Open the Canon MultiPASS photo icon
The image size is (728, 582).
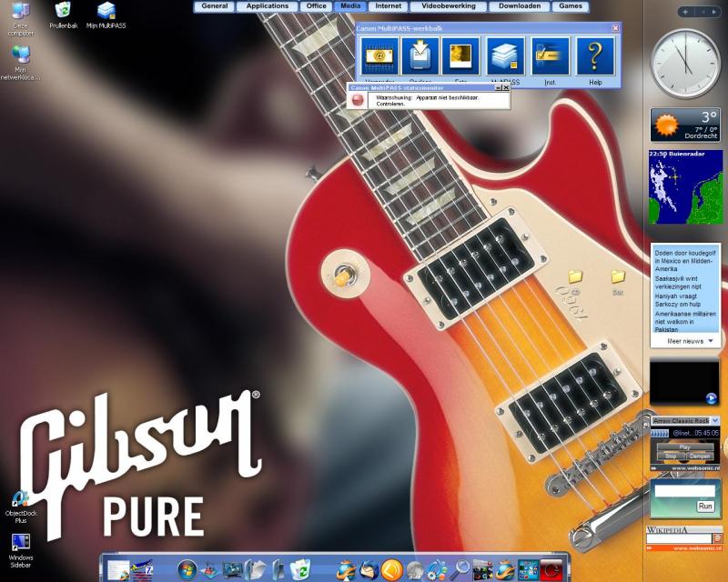[x=460, y=56]
